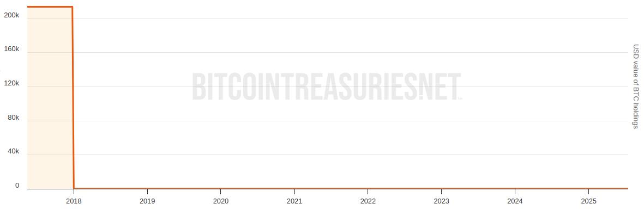
Task: Click the 2025 x-axis year label
Action: pyautogui.click(x=588, y=201)
